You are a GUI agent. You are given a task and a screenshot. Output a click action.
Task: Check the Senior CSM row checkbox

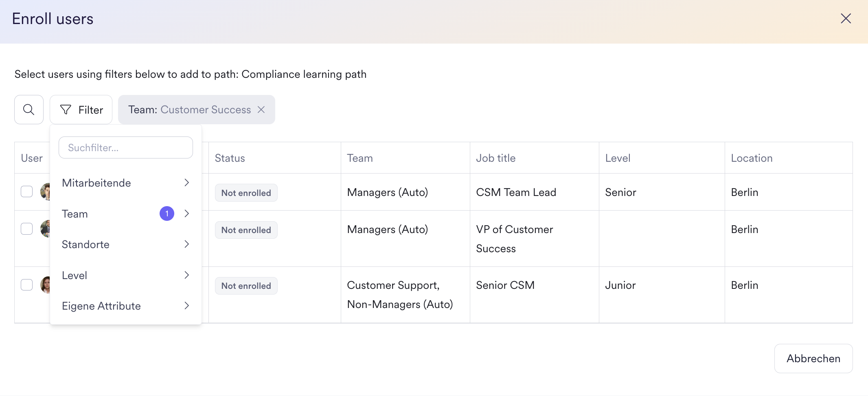(x=27, y=285)
